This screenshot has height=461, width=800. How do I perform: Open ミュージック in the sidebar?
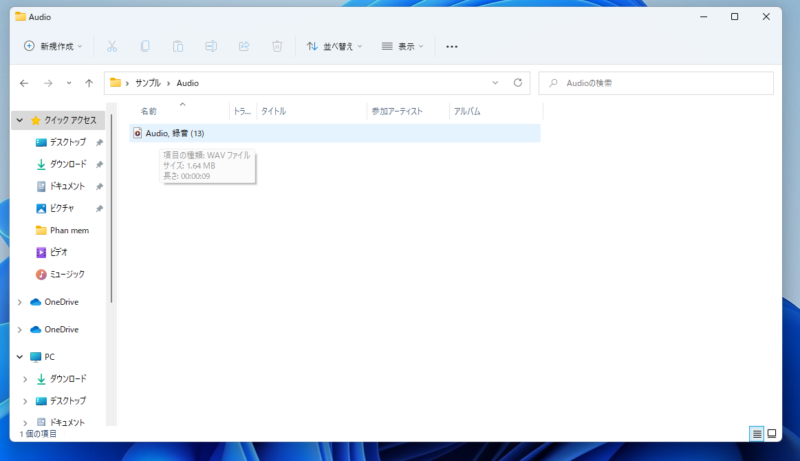pyautogui.click(x=67, y=274)
